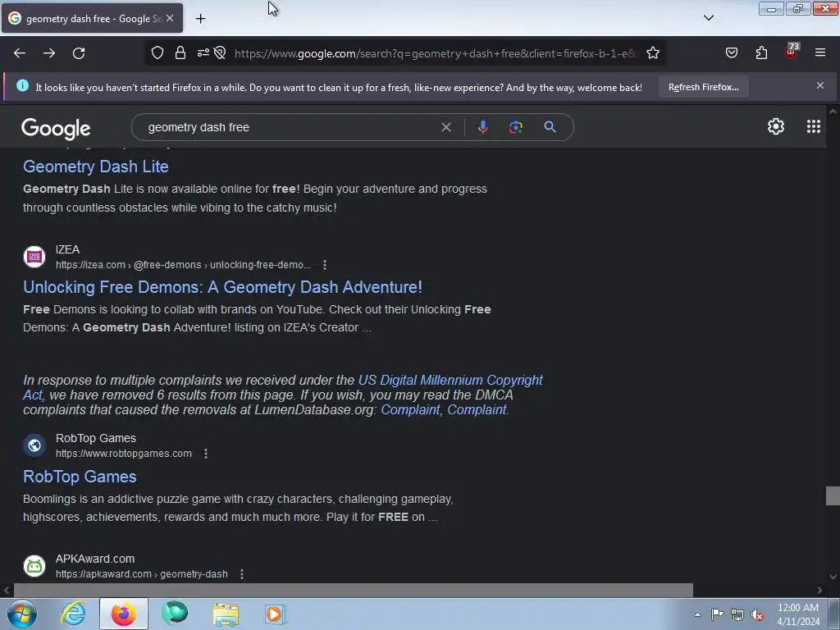840x630 pixels.
Task: Open Google quick settings gear
Action: tap(776, 126)
